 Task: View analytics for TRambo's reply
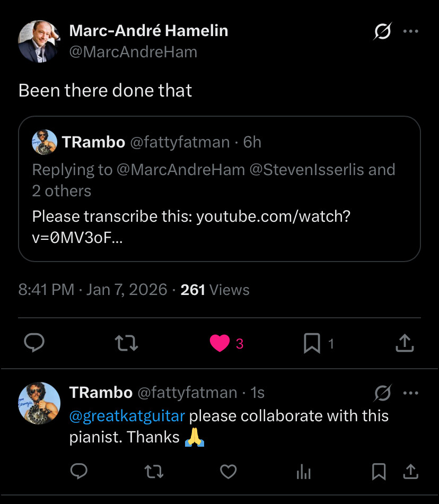303,471
